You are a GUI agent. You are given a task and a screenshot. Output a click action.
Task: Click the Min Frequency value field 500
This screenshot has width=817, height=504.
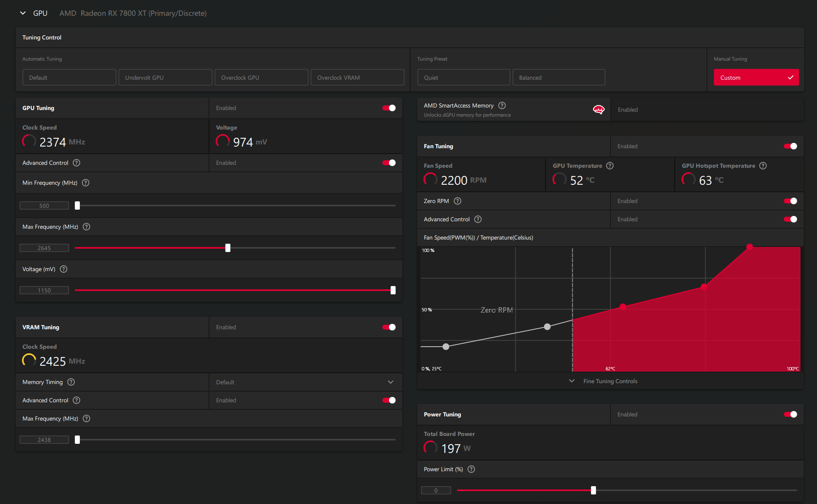44,206
